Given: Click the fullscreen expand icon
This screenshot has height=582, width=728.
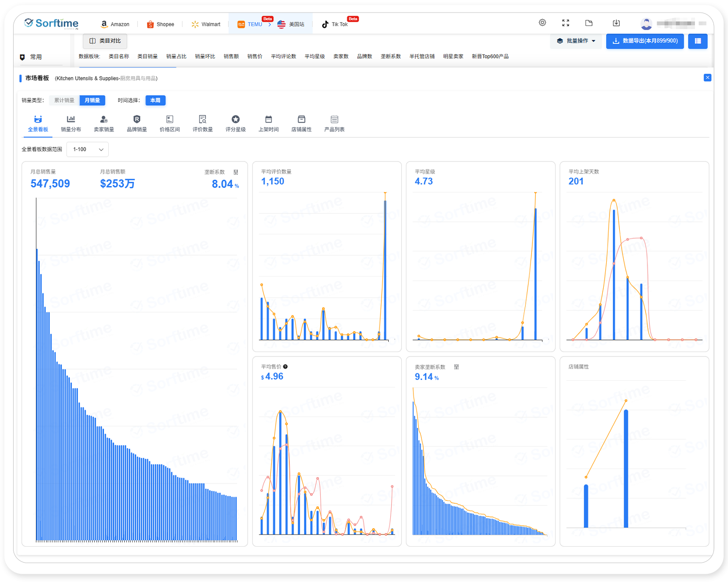Looking at the screenshot, I should pyautogui.click(x=565, y=23).
